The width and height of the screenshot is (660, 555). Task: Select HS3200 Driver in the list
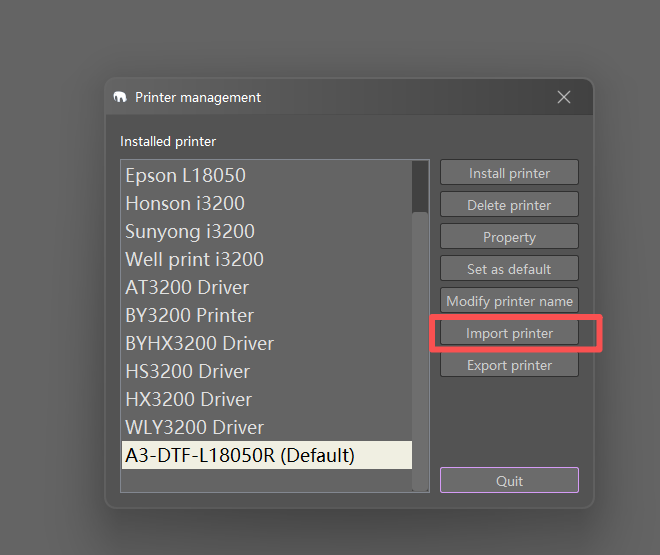[x=266, y=371]
